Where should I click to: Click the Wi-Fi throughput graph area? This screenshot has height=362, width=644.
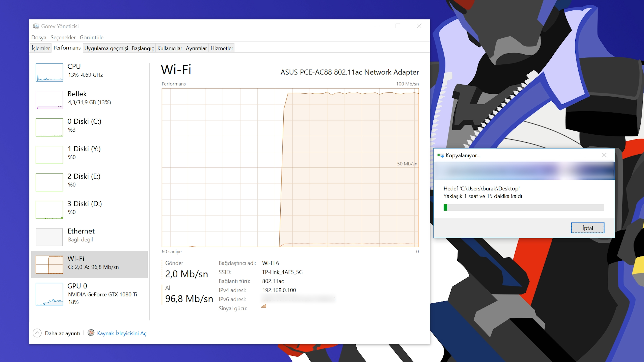(x=290, y=168)
